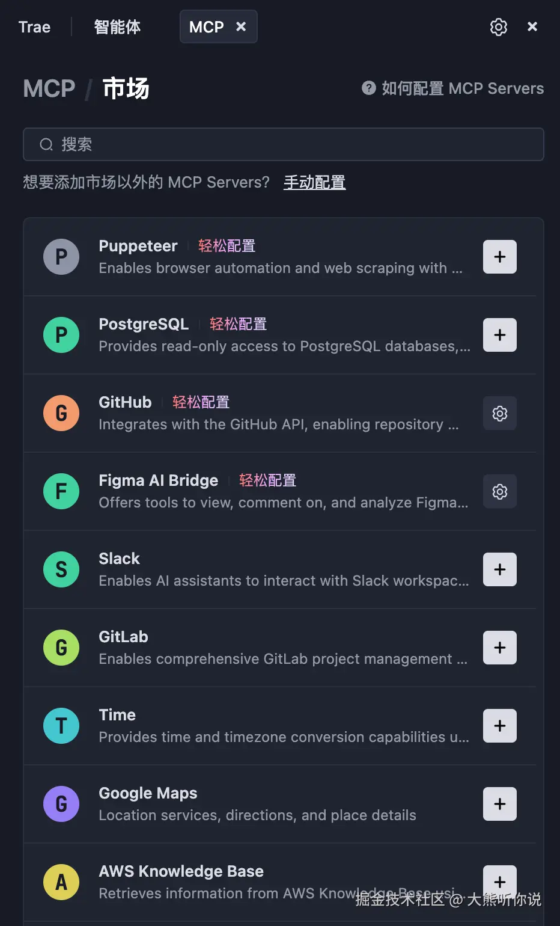Open GitHub server settings gear

499,413
